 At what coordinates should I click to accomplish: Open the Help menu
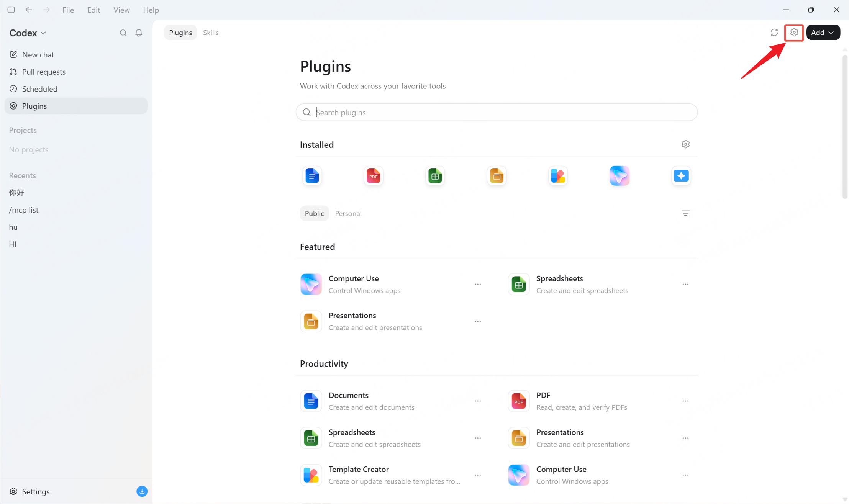151,10
